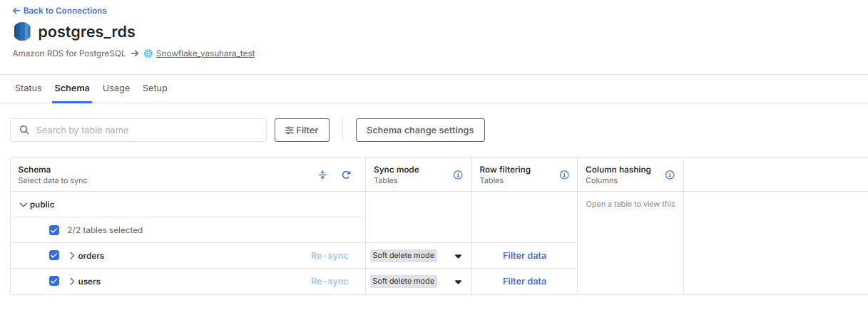
Task: Click the Sync mode info icon
Action: pos(458,175)
